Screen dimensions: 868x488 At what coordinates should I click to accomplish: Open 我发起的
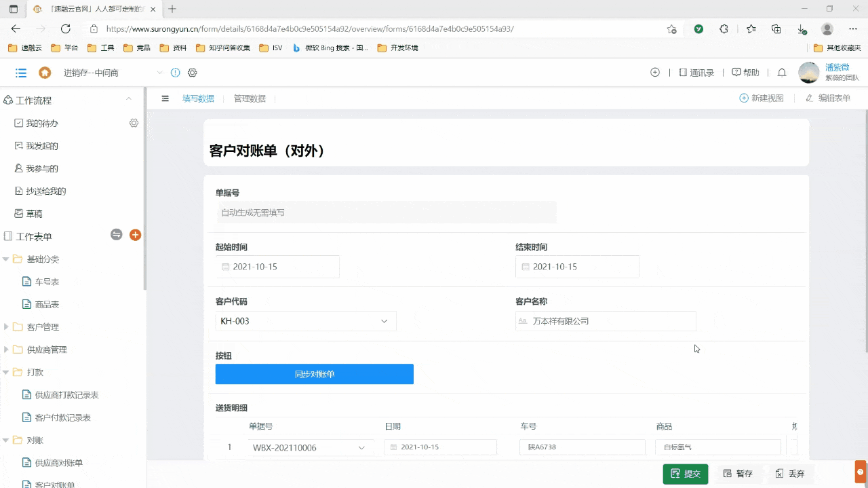[x=36, y=146]
